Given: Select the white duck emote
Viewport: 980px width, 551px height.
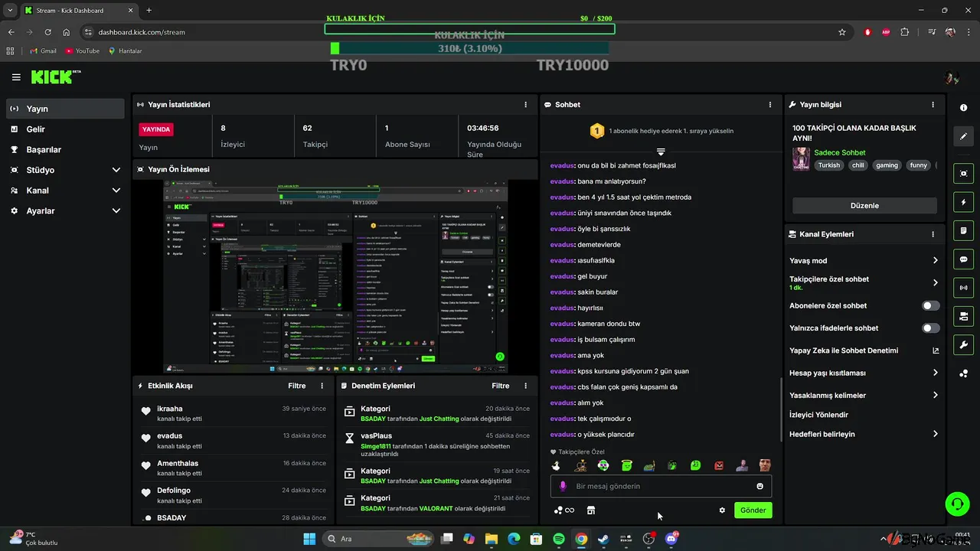Looking at the screenshot, I should pos(557,465).
